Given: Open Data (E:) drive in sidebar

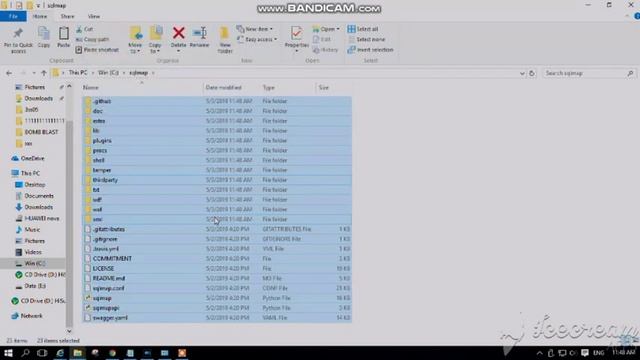Looking at the screenshot, I should click(30, 286).
